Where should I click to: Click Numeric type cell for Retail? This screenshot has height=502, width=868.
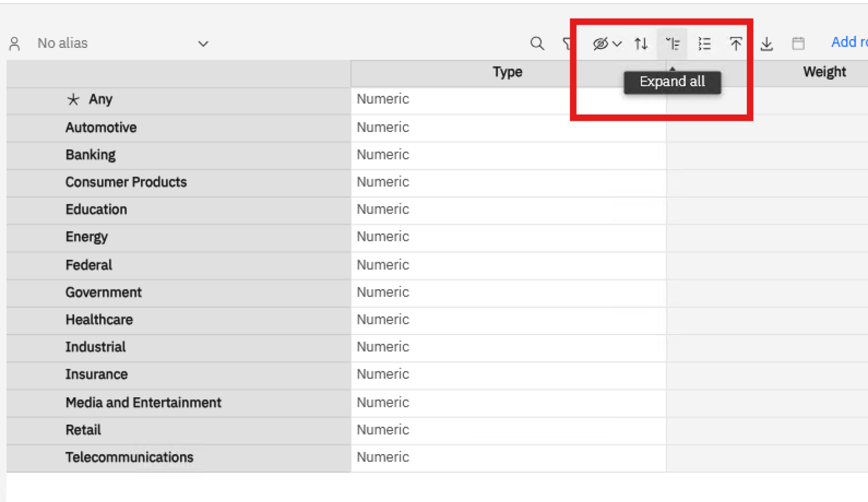pos(508,430)
